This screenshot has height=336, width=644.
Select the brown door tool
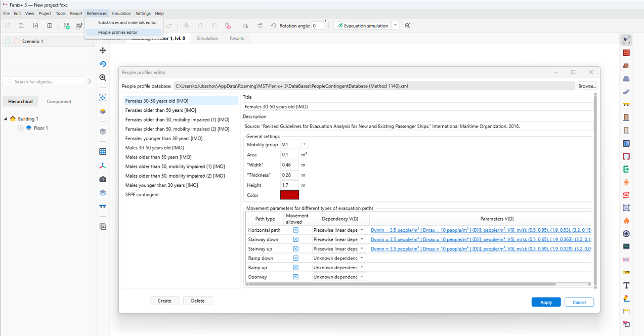[x=626, y=117]
